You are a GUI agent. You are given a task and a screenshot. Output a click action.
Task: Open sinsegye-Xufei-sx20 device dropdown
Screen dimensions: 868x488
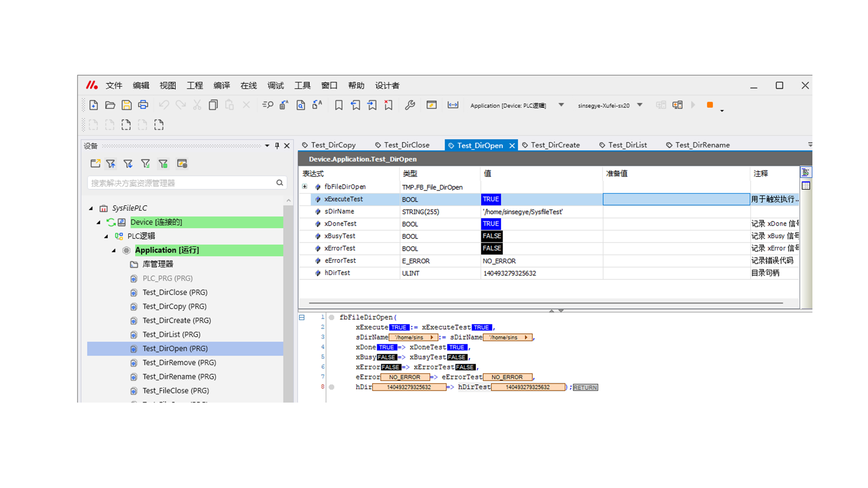coord(640,105)
